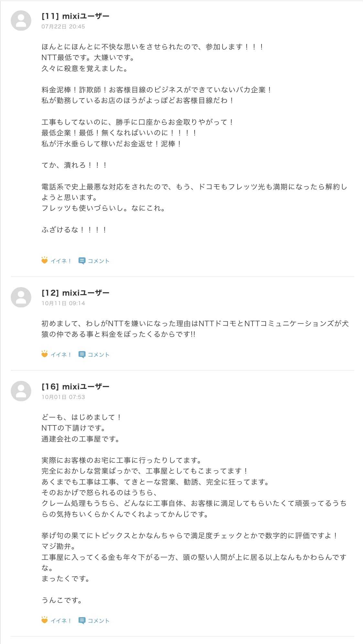Click the speech bubble icon under comment [16]
The image size is (363, 644).
pyautogui.click(x=82, y=621)
